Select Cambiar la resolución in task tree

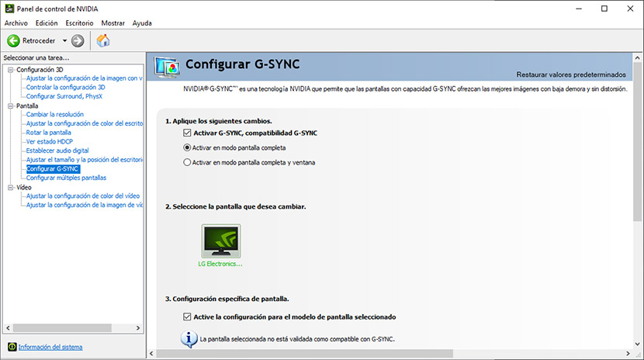(54, 115)
